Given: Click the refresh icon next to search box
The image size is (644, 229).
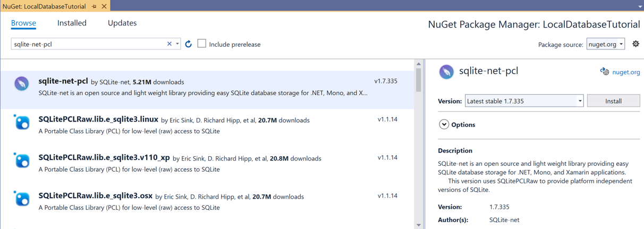Looking at the screenshot, I should [x=188, y=44].
